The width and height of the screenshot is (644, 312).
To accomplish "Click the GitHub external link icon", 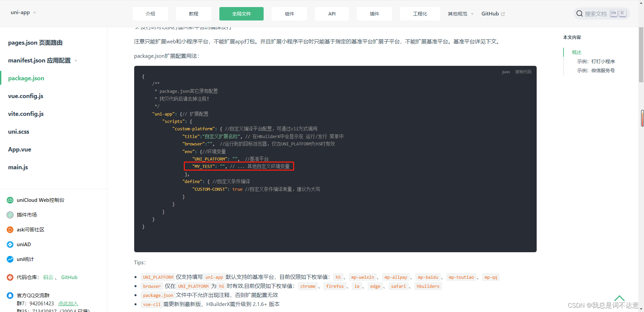I will [x=503, y=14].
